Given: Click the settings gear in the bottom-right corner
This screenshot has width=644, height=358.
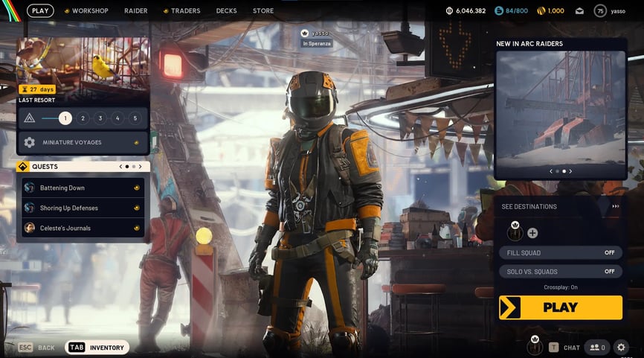Looking at the screenshot, I should [621, 347].
